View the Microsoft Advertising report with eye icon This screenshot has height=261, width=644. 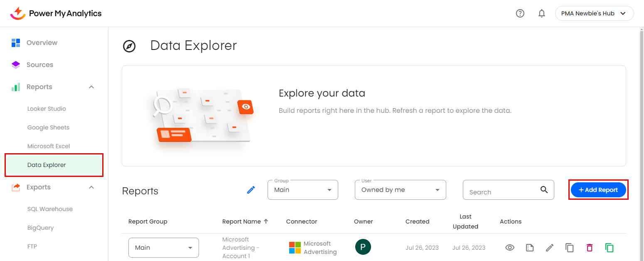510,248
